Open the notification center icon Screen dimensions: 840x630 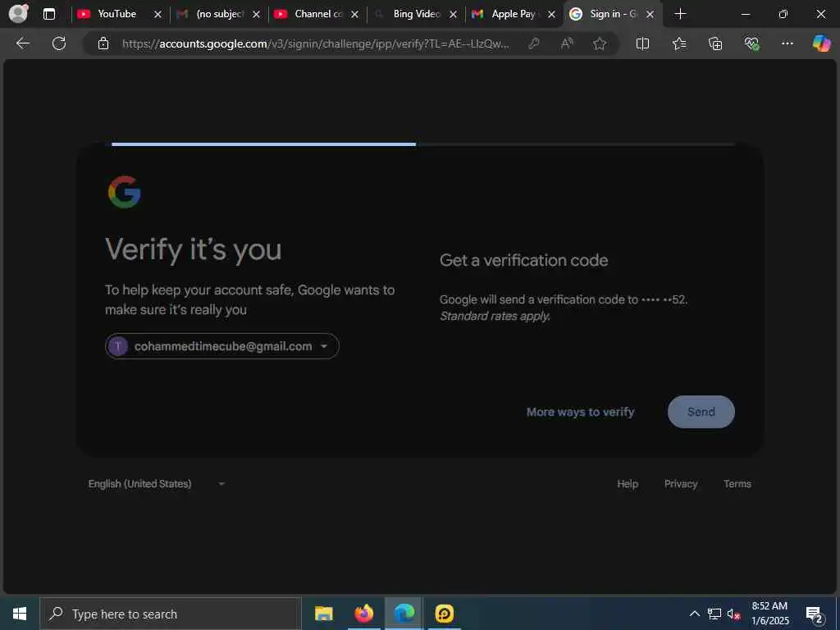[x=815, y=614]
